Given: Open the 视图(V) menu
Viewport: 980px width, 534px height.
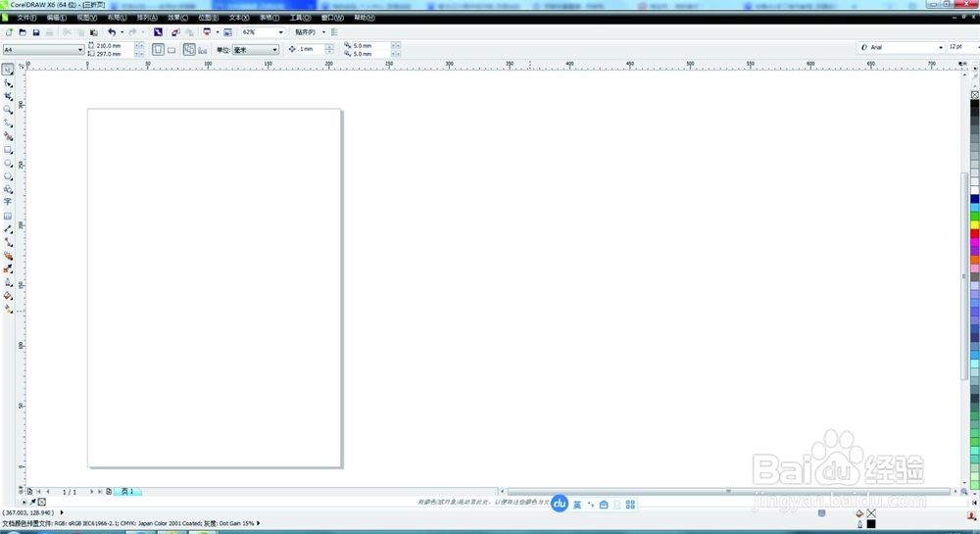Looking at the screenshot, I should tap(86, 18).
